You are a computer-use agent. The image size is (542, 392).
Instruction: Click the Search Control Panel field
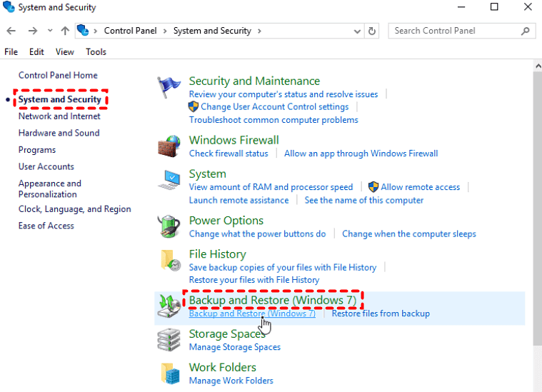coord(457,31)
